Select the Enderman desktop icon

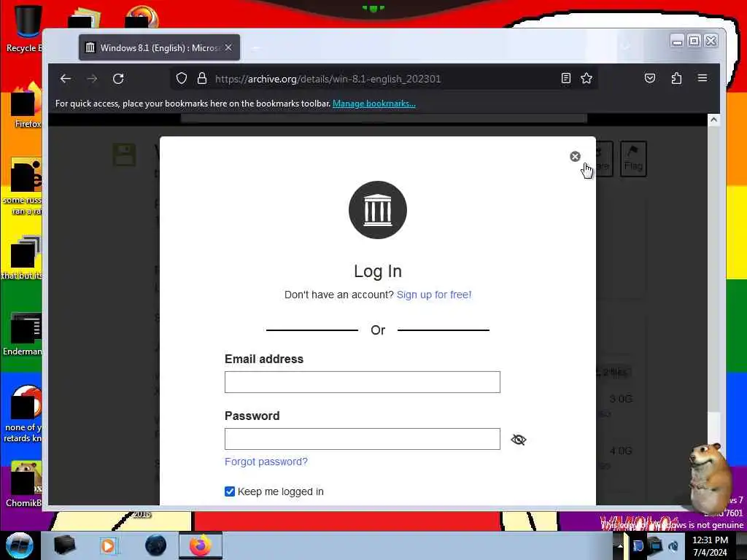pyautogui.click(x=23, y=334)
